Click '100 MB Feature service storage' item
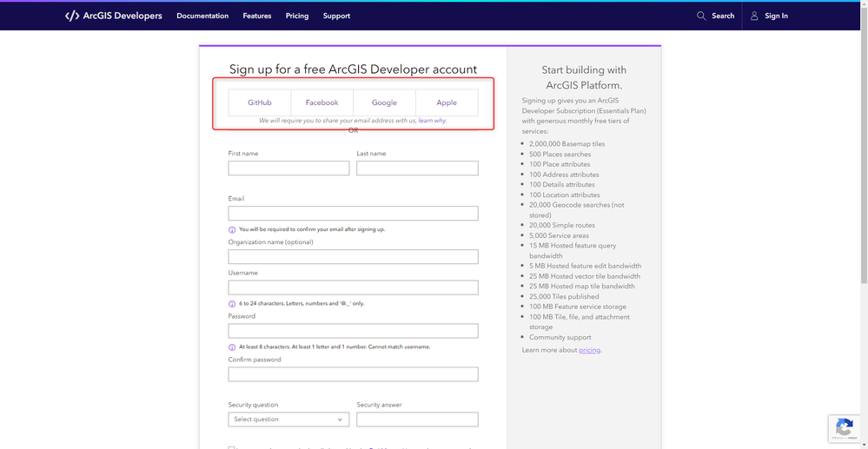This screenshot has height=449, width=868. [578, 307]
